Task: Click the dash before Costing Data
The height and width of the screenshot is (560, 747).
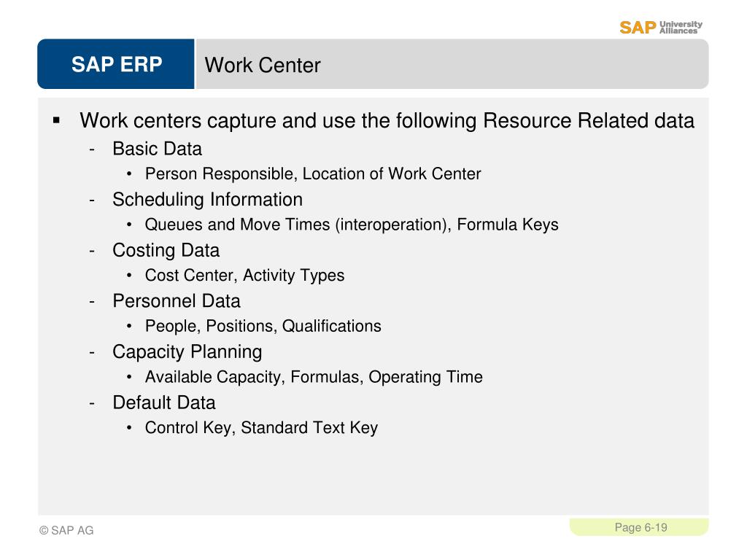Action: (x=92, y=251)
